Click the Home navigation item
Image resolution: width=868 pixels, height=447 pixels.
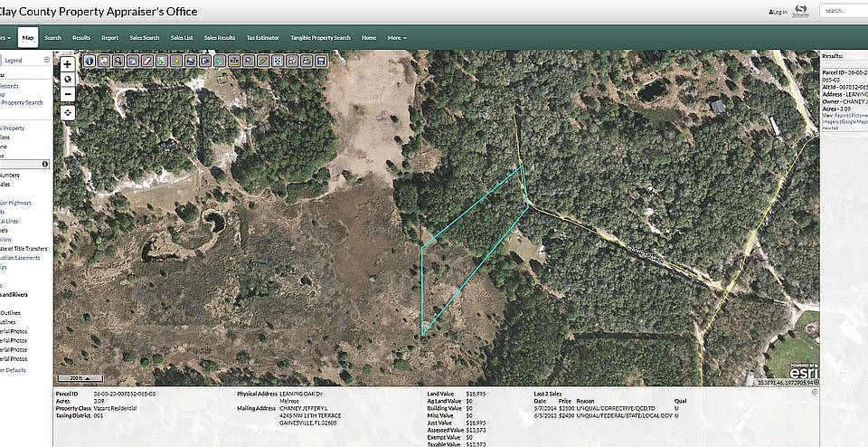click(369, 38)
